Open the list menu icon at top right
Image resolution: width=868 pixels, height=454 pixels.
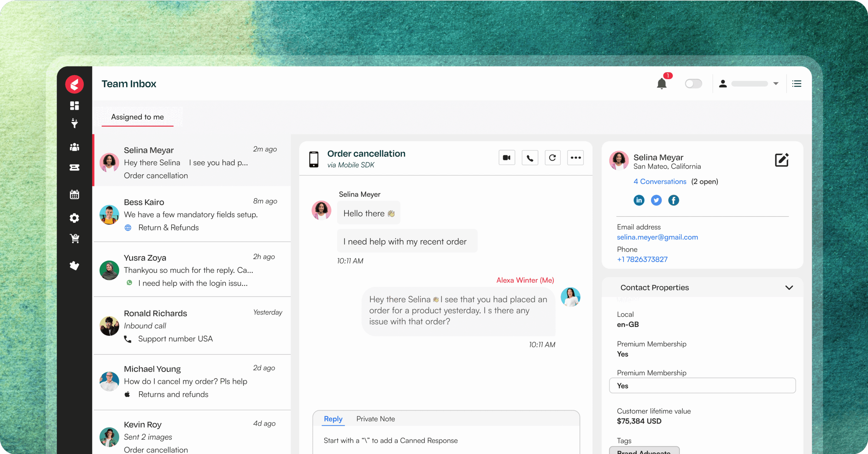coord(797,84)
